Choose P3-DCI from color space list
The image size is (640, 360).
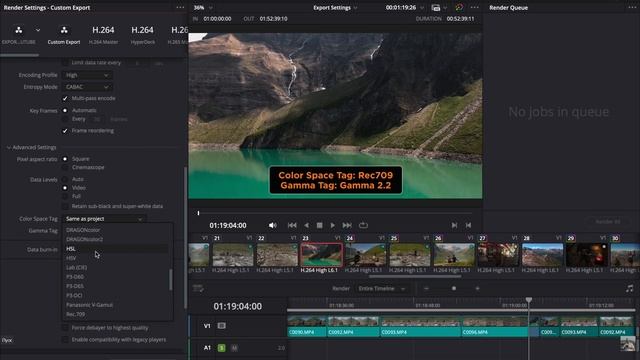click(x=116, y=296)
